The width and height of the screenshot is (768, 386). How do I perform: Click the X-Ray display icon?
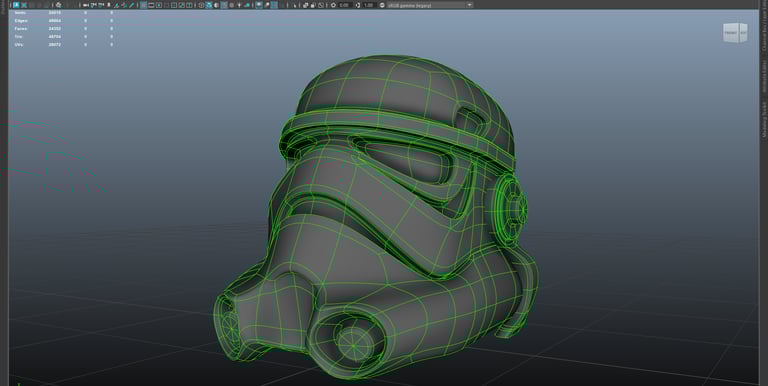click(x=305, y=5)
